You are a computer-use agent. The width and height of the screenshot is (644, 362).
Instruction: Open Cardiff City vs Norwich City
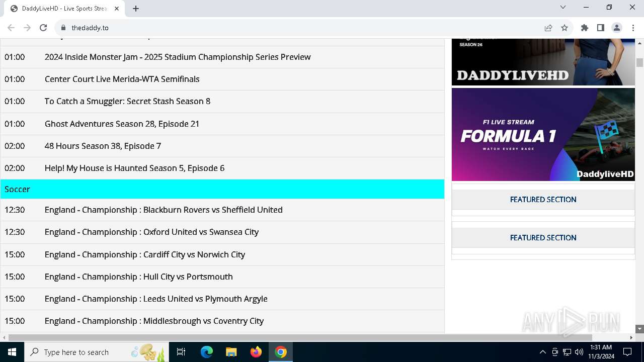[x=145, y=254]
